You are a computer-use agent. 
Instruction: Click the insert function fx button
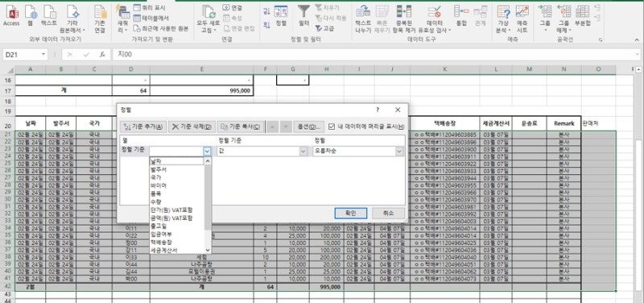click(102, 54)
